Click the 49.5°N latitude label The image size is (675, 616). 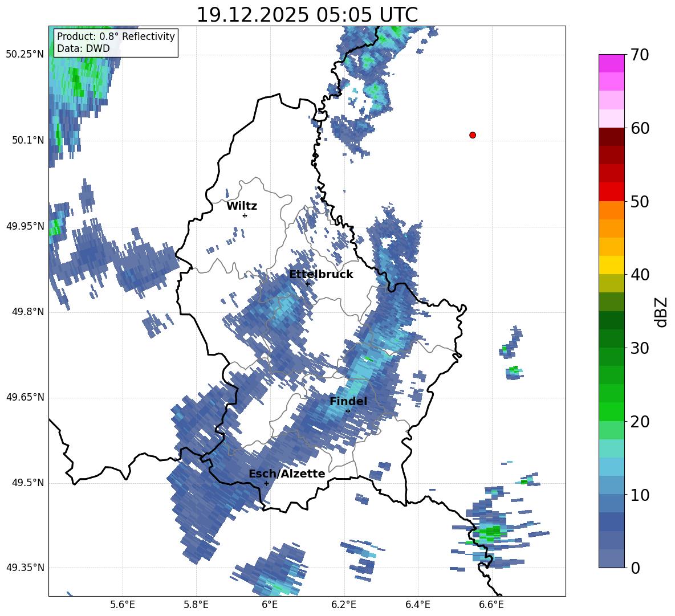point(27,483)
